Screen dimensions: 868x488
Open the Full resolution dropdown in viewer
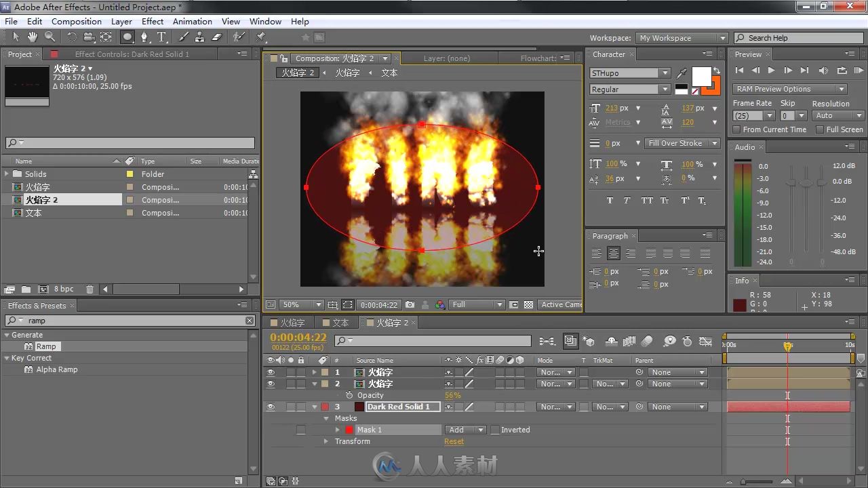click(x=477, y=305)
